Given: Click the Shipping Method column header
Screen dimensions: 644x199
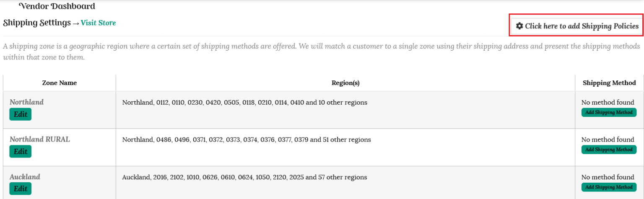Looking at the screenshot, I should click(609, 83).
